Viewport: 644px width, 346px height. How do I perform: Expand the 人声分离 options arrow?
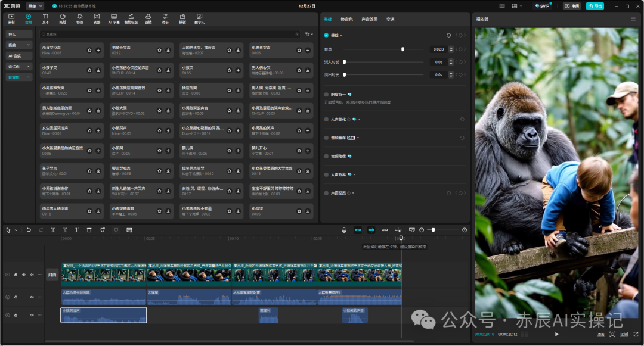tap(354, 174)
